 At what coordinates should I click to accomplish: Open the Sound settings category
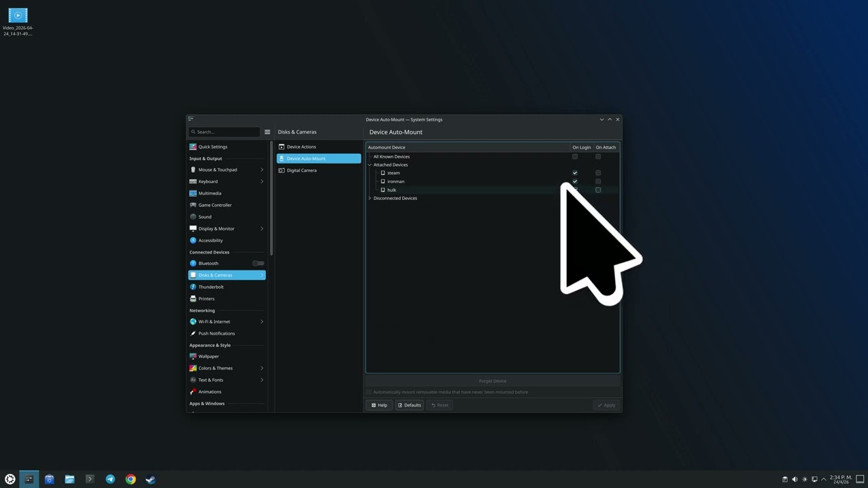tap(226, 217)
